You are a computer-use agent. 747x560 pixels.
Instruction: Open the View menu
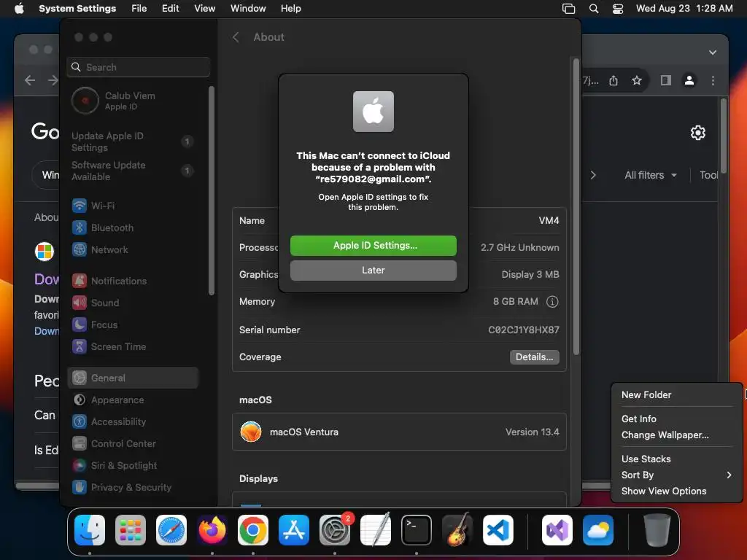tap(205, 9)
